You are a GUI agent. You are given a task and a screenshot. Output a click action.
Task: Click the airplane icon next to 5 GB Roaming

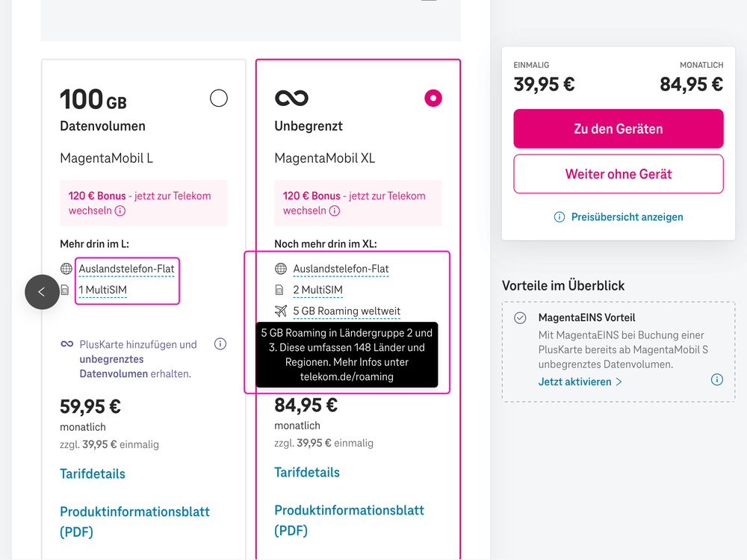coord(282,311)
